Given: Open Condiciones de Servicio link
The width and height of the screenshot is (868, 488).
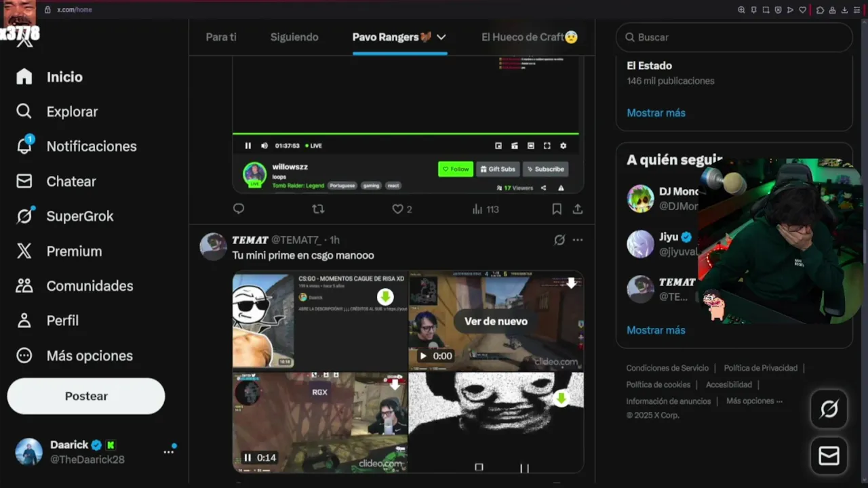Looking at the screenshot, I should click(667, 368).
